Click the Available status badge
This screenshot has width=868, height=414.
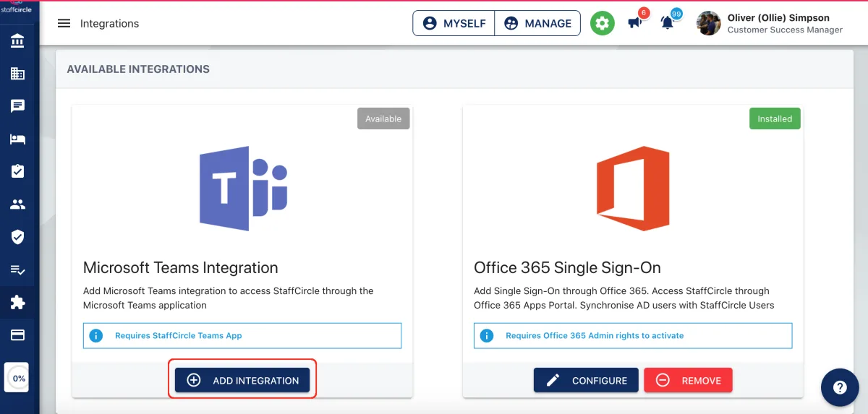click(383, 118)
